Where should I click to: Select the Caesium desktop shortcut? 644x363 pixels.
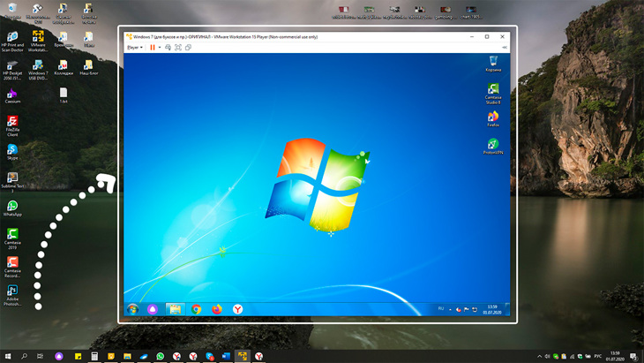(x=12, y=95)
